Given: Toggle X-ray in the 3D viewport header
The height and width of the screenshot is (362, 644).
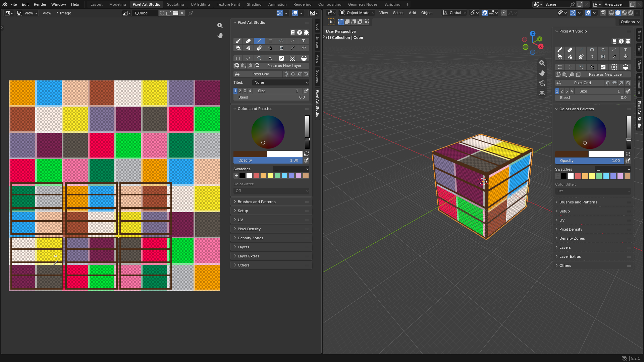Looking at the screenshot, I should (603, 13).
